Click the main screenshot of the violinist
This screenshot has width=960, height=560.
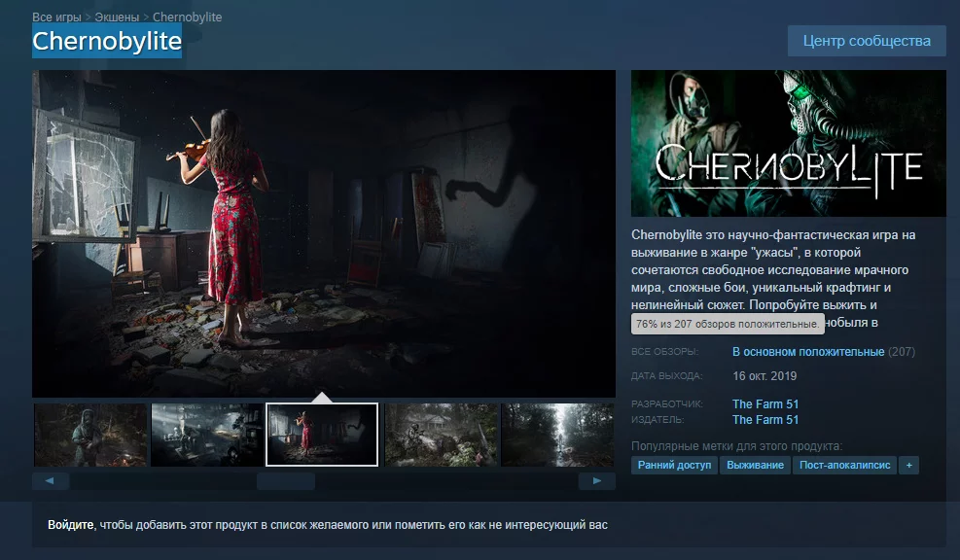point(323,233)
